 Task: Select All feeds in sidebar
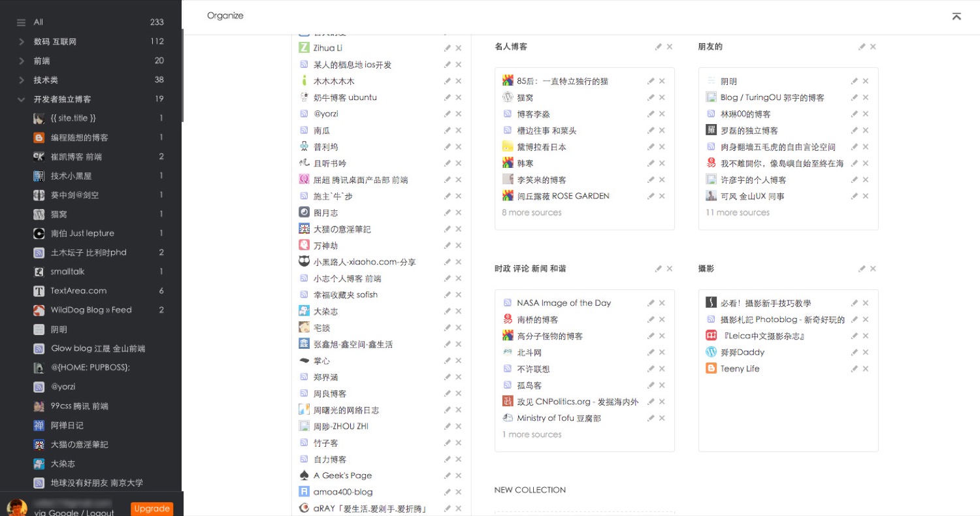[39, 22]
